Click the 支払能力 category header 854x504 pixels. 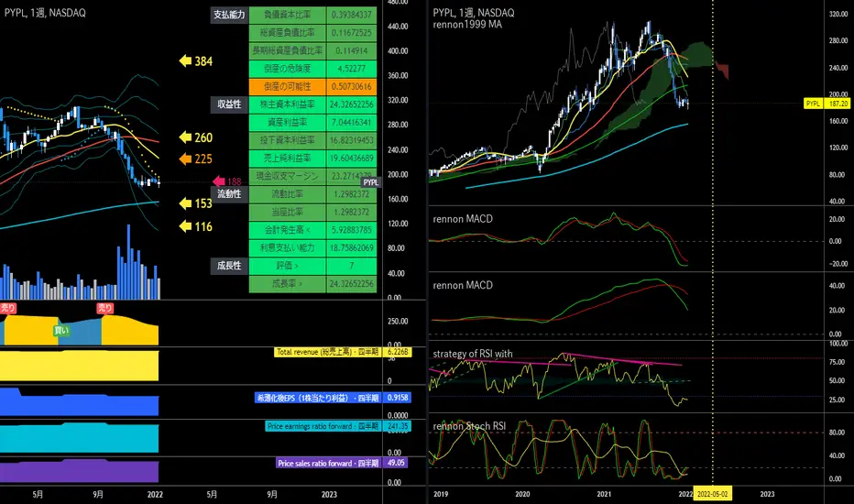[229, 15]
